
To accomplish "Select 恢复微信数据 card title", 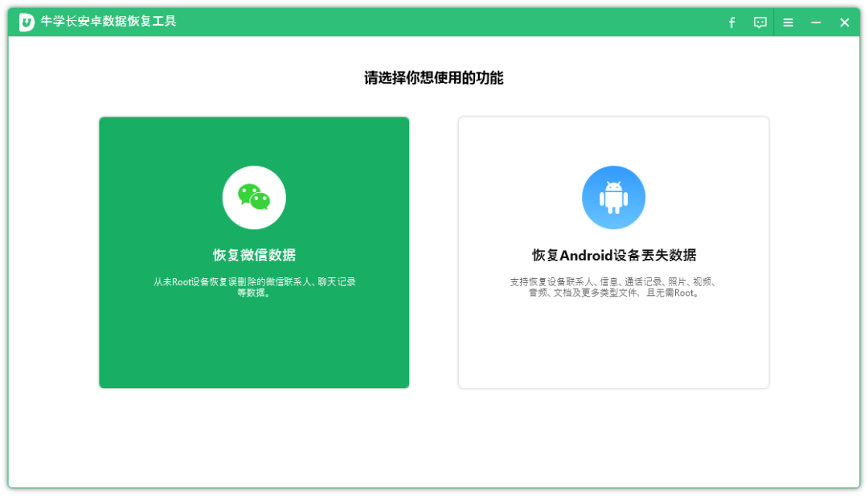I will [254, 255].
